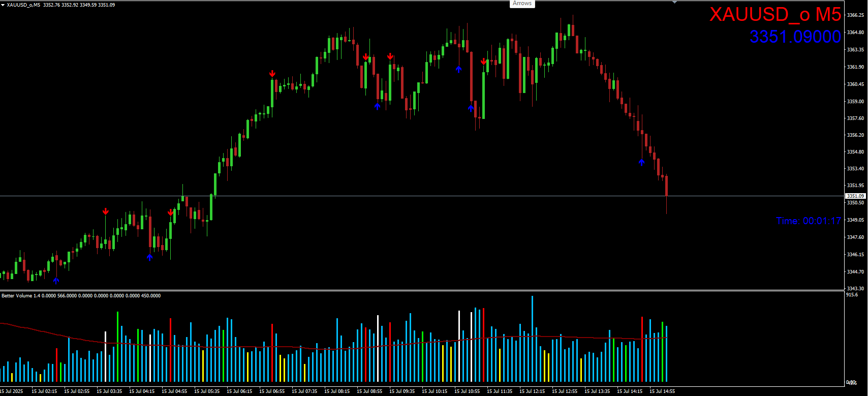Click the Arrows tooltip label at top
This screenshot has width=868, height=396.
tap(522, 4)
